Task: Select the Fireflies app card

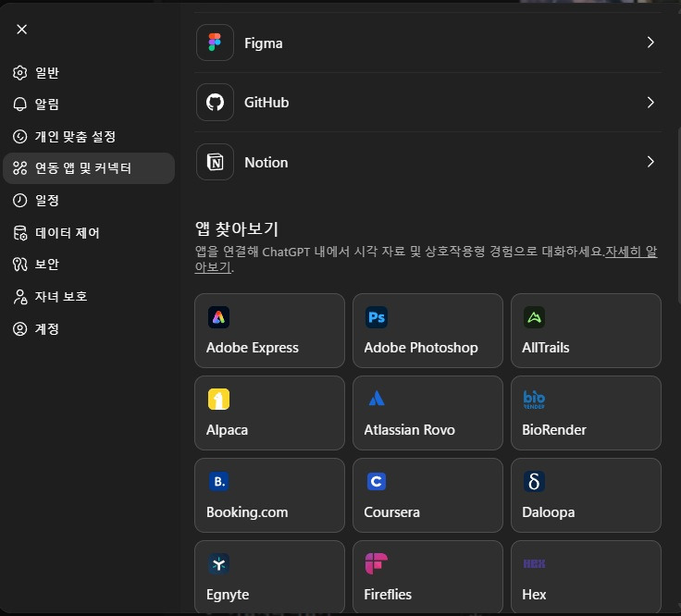Action: pyautogui.click(x=427, y=577)
